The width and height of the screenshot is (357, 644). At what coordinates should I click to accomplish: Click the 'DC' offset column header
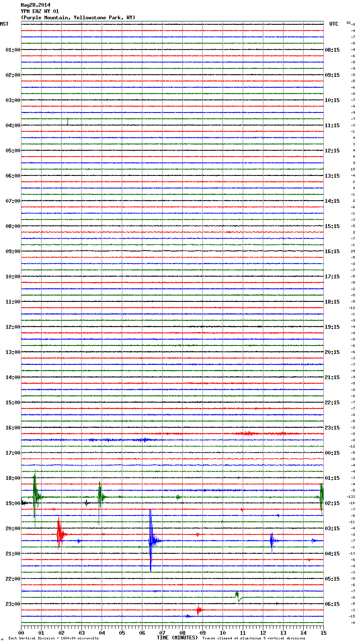349,22
